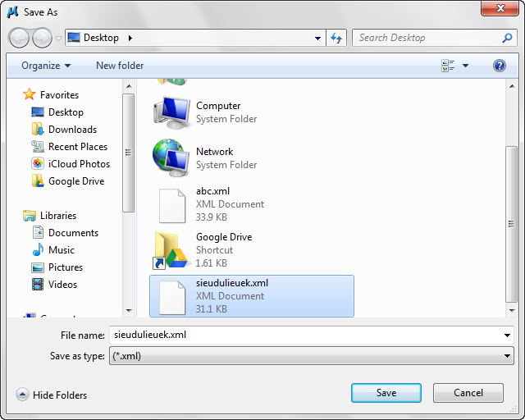Select the Google Drive shortcut icon
This screenshot has height=420, width=525.
point(171,250)
